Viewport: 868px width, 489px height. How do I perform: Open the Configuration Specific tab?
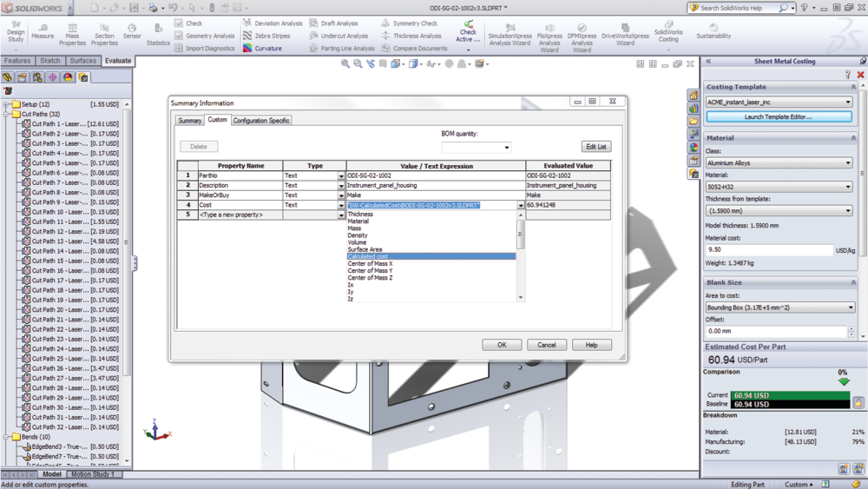(x=261, y=121)
